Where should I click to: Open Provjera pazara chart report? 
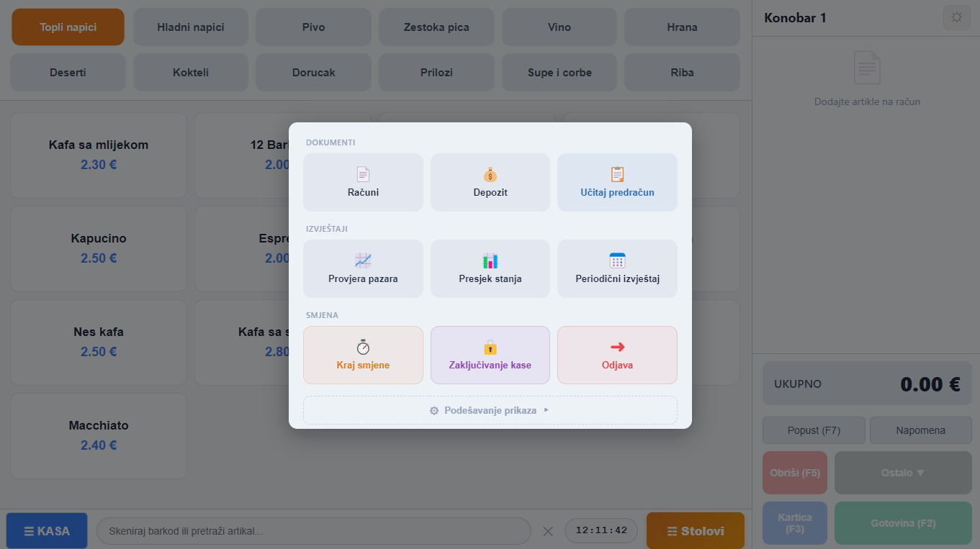coord(363,268)
